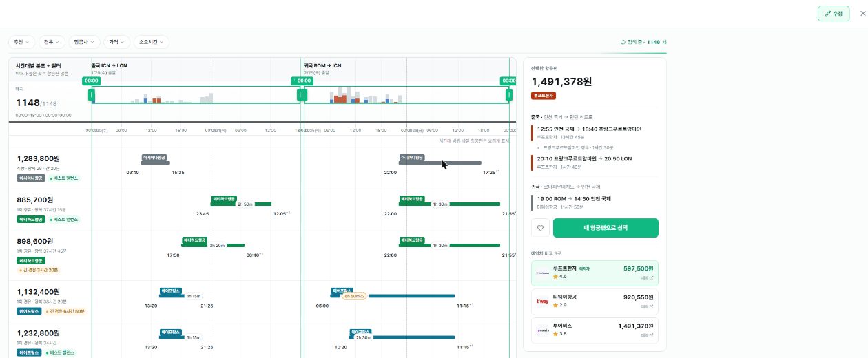The height and width of the screenshot is (358, 868).
Task: Click the t'way airline logo
Action: pos(542,302)
